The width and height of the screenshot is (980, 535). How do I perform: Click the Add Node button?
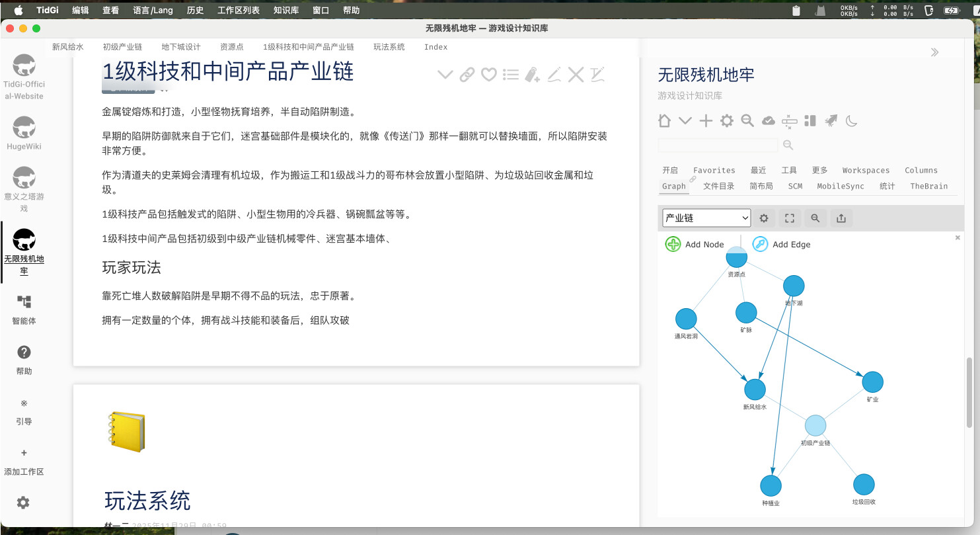click(695, 244)
